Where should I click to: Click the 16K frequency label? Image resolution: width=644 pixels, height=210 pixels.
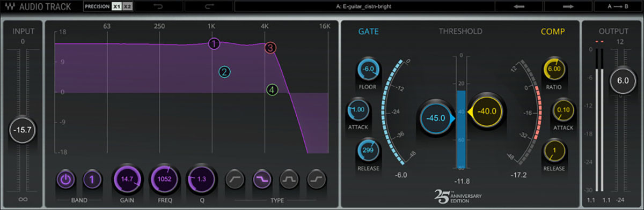tap(324, 26)
